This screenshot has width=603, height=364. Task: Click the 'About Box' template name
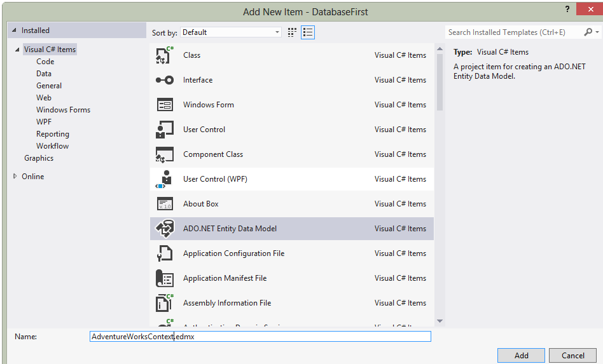tap(201, 203)
